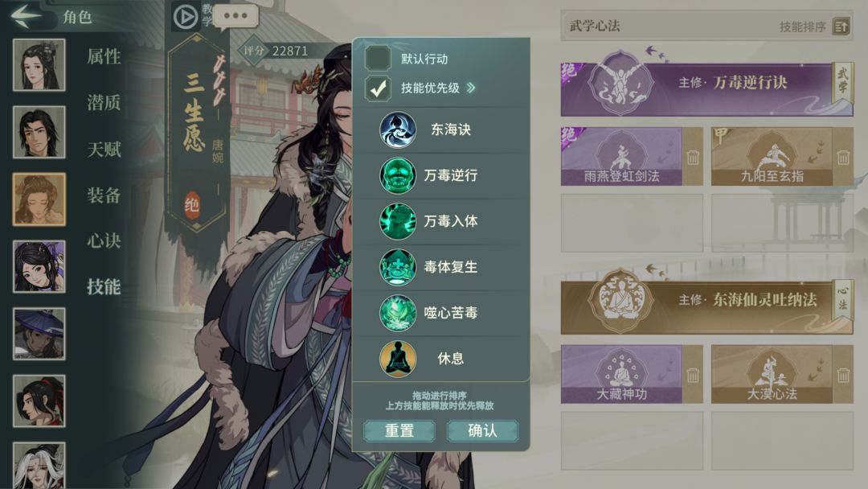Click the 重置 button
868x489 pixels.
point(399,430)
